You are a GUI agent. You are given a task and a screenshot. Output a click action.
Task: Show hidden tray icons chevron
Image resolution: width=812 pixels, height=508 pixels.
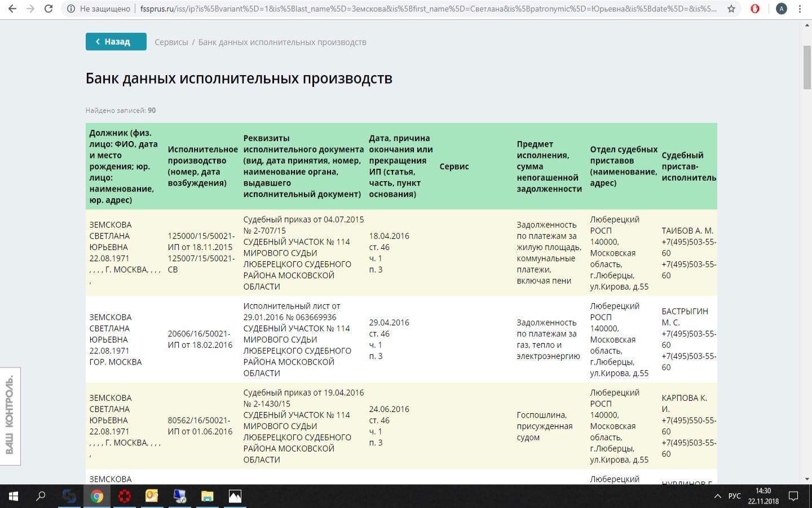coord(717,496)
